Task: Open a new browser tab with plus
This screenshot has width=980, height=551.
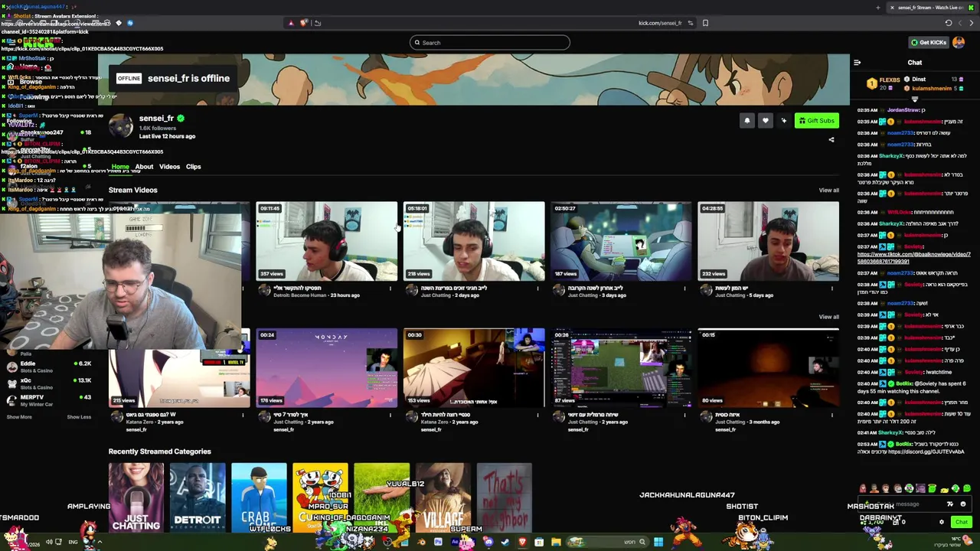Action: [877, 8]
